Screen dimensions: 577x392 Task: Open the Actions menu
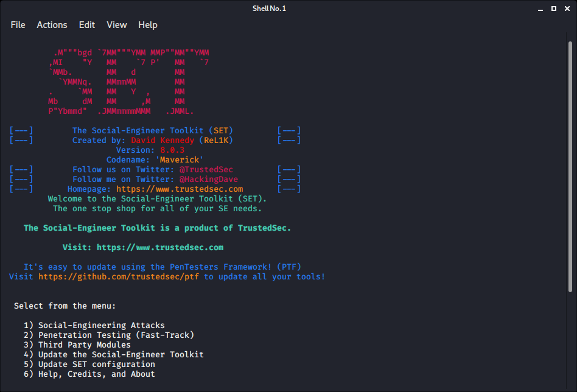tap(52, 25)
